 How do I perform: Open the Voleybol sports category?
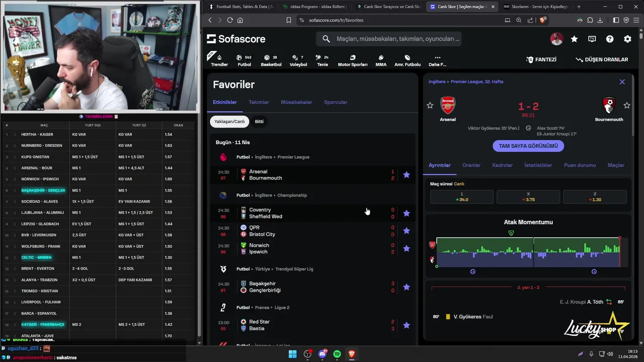[298, 60]
